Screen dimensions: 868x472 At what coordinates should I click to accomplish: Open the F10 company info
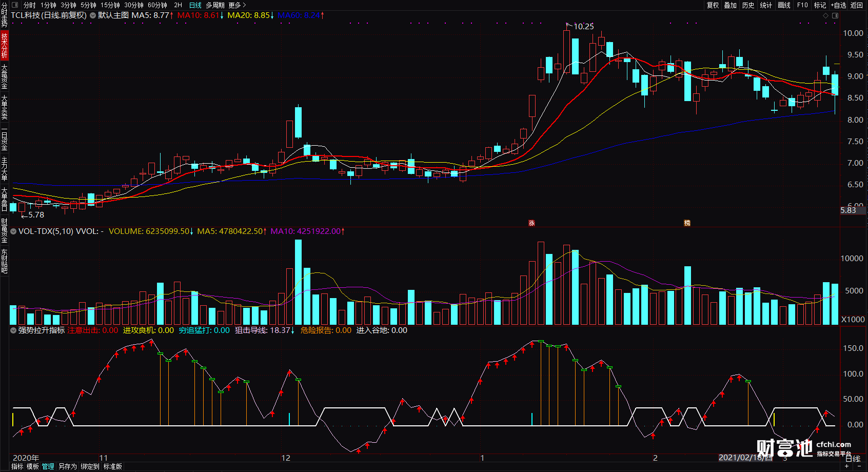802,5
